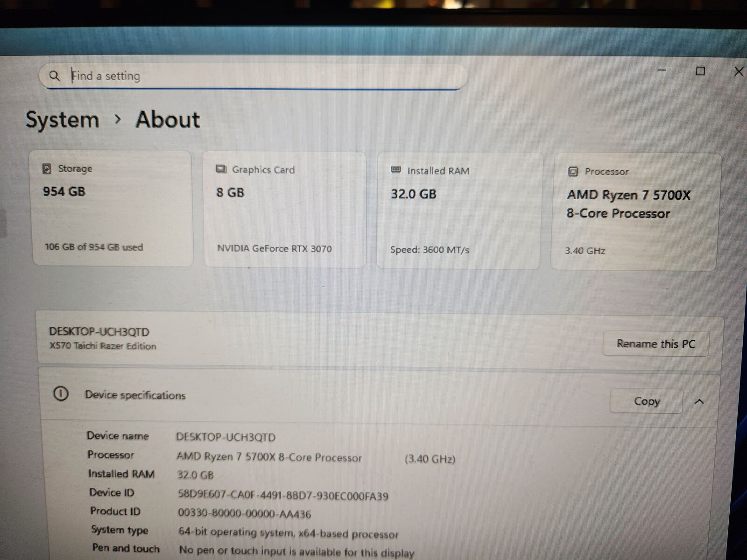Minimize the Settings window
The height and width of the screenshot is (560, 747).
[x=662, y=70]
